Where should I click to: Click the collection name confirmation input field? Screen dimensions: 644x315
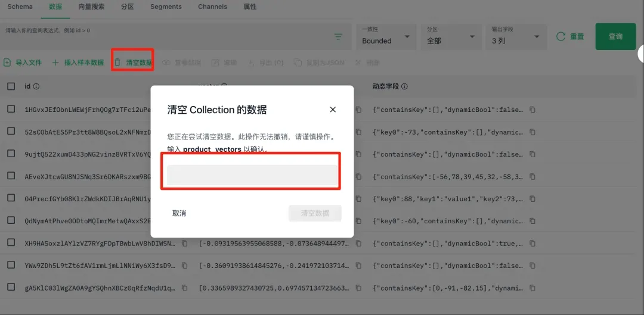pyautogui.click(x=251, y=175)
